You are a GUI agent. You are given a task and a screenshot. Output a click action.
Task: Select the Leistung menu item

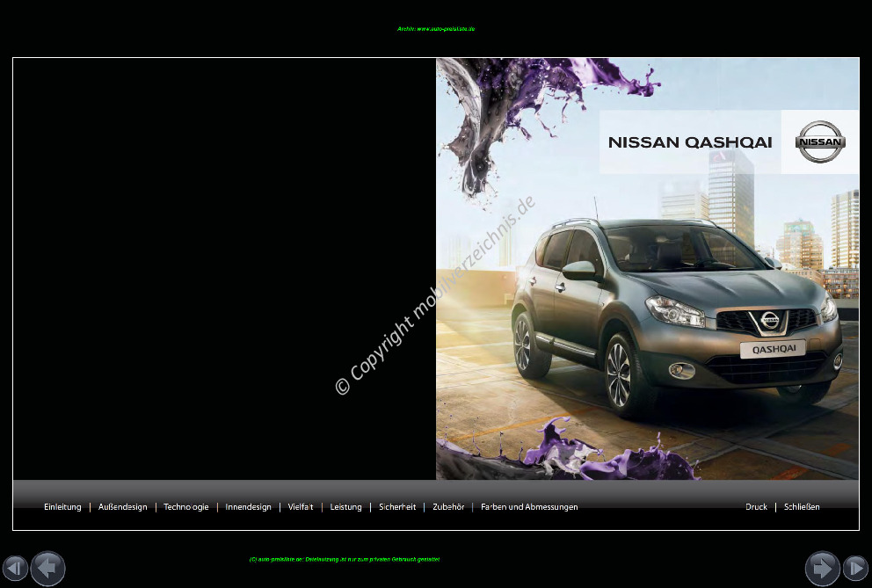[346, 507]
